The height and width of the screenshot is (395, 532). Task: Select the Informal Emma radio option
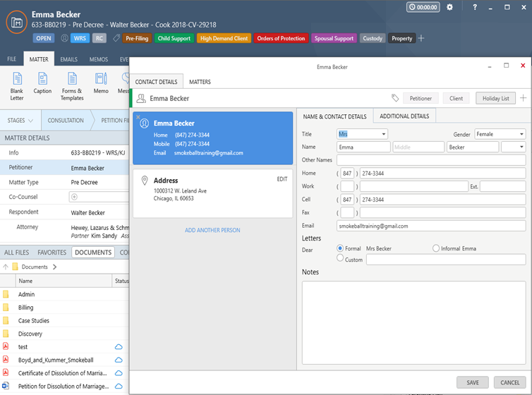436,248
